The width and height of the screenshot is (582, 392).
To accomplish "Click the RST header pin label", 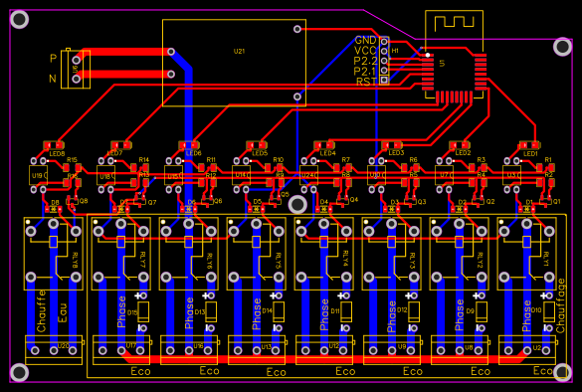I will coord(366,82).
